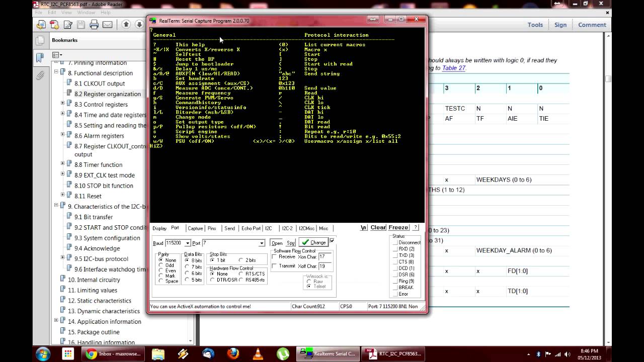Select 7 bits data bits option

[x=193, y=267]
